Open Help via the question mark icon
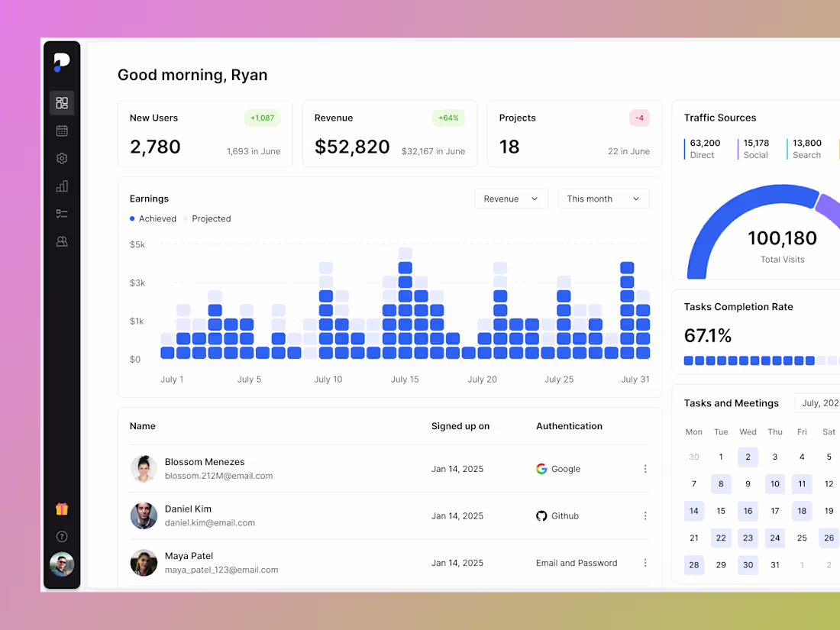840x630 pixels. coord(62,536)
